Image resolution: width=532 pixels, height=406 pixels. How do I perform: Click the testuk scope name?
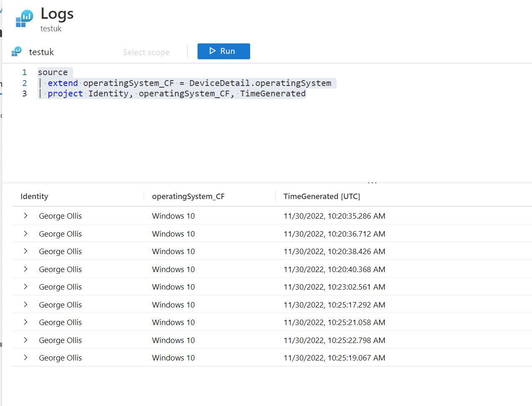click(41, 52)
